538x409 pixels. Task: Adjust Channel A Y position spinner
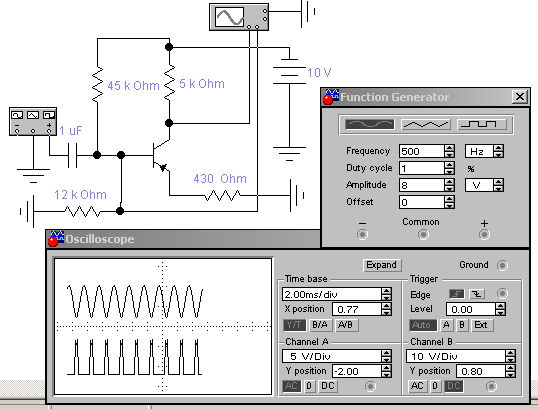pyautogui.click(x=386, y=371)
